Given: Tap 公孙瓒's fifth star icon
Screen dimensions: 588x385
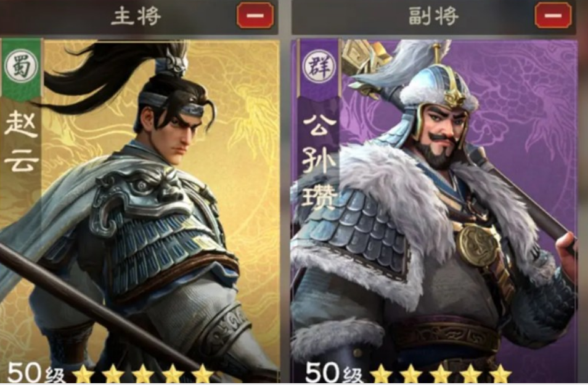Looking at the screenshot, I should click(500, 374).
